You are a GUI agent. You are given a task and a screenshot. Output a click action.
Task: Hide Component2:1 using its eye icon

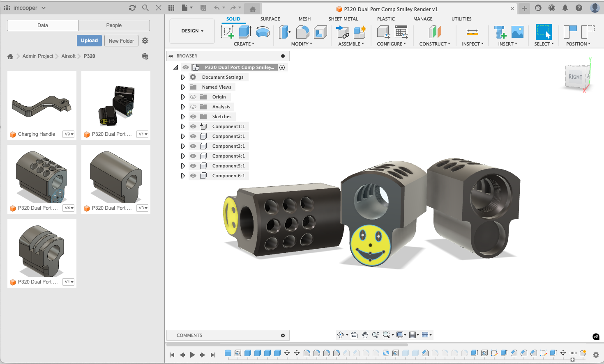193,136
